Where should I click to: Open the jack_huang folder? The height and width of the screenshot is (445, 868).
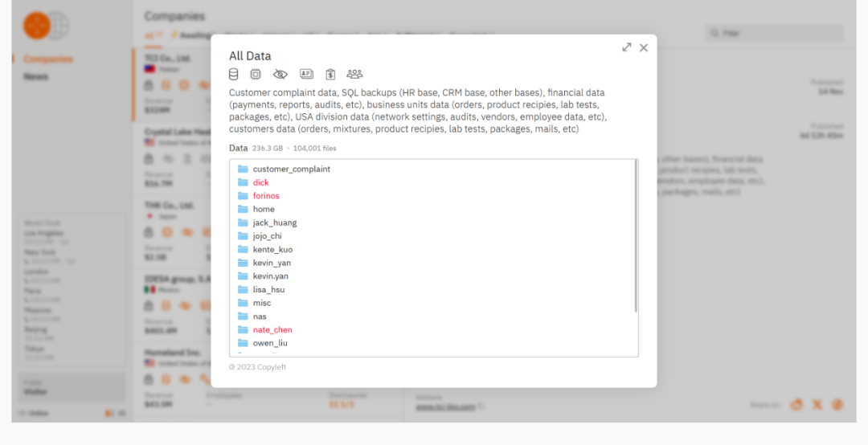tap(274, 222)
